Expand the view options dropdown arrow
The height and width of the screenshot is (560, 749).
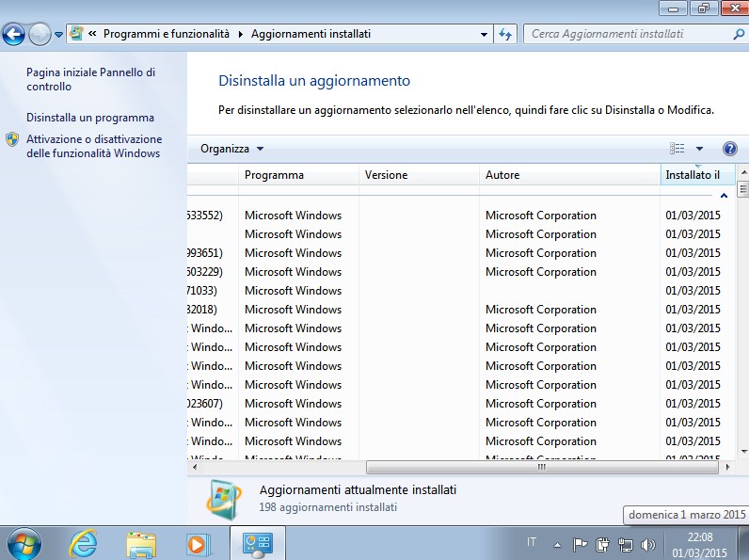click(x=699, y=149)
